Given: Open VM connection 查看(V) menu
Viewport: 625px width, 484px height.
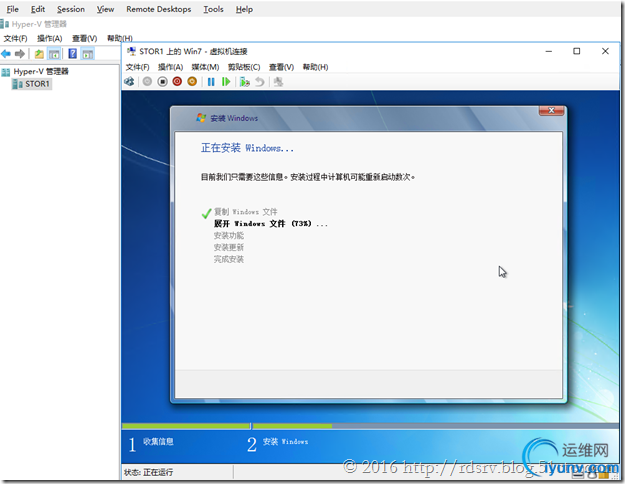Looking at the screenshot, I should coord(281,67).
